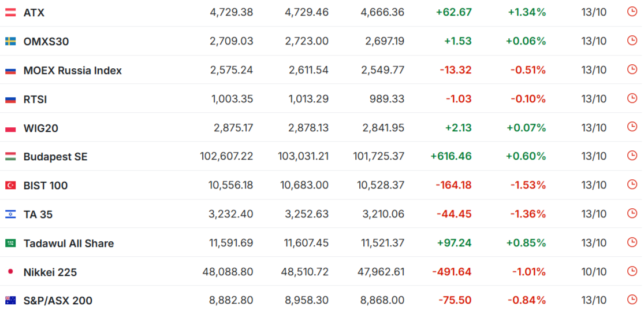
Task: Click the TA 35 last price 3,232.40
Action: pos(231,214)
